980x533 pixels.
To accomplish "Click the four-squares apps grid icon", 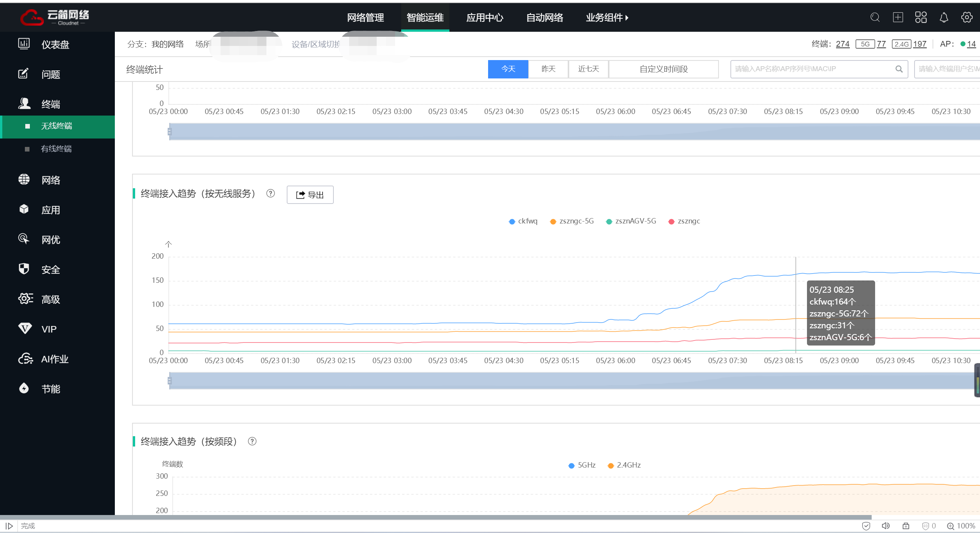I will (921, 18).
